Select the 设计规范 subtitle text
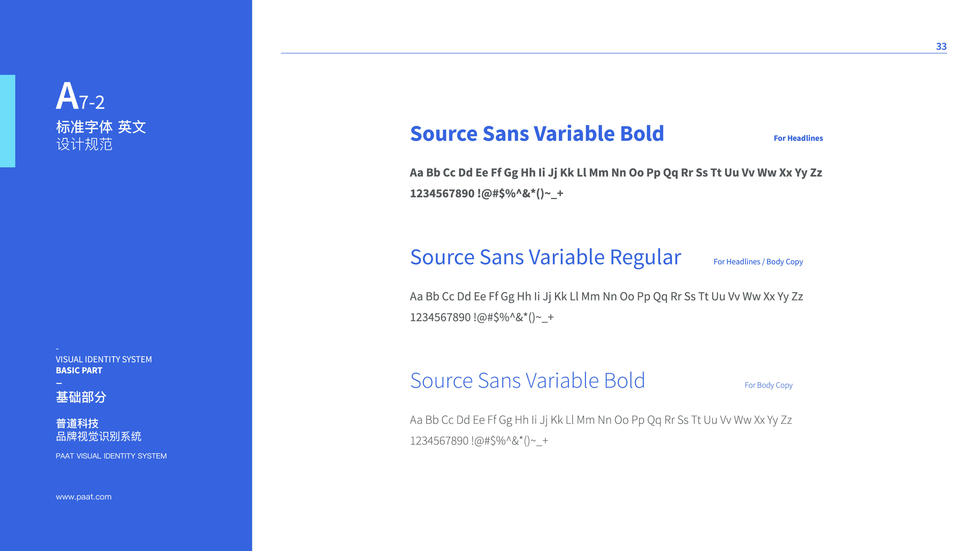This screenshot has height=551, width=980. (x=84, y=144)
